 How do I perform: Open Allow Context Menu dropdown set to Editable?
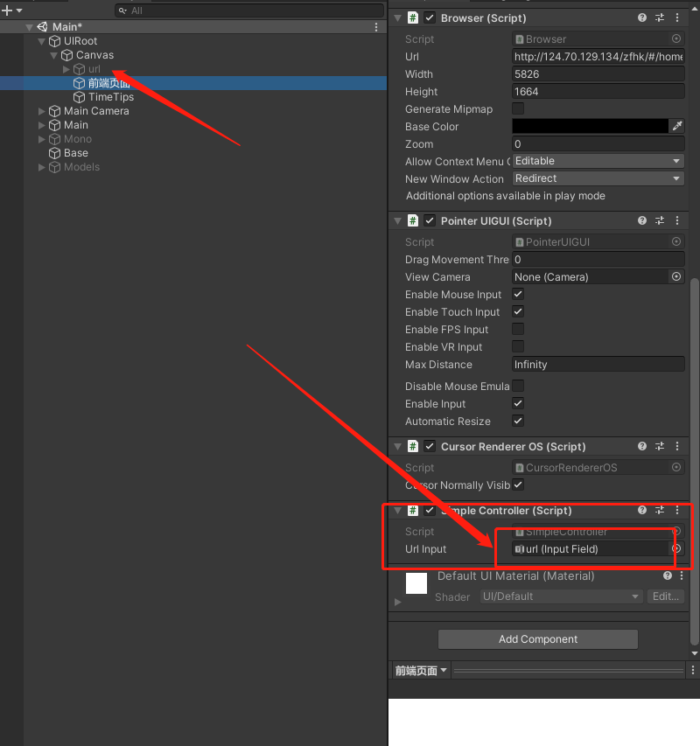pyautogui.click(x=598, y=161)
